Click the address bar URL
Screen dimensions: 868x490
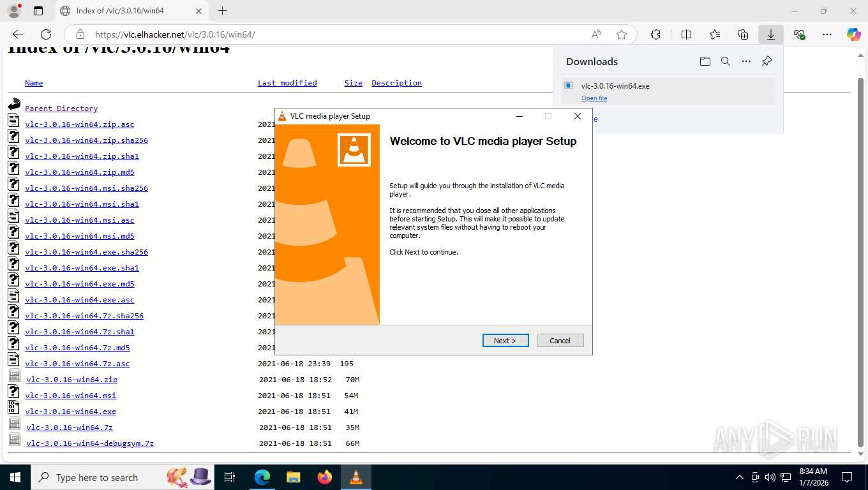[x=176, y=34]
